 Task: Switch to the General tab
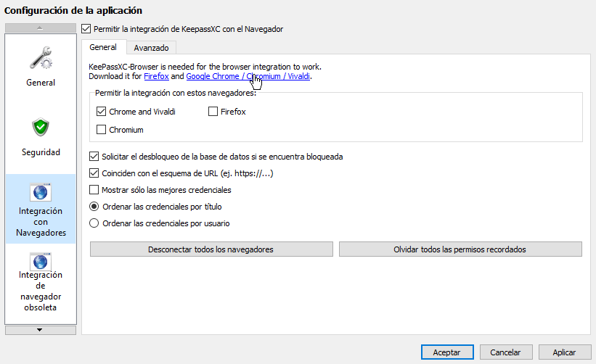tap(103, 47)
